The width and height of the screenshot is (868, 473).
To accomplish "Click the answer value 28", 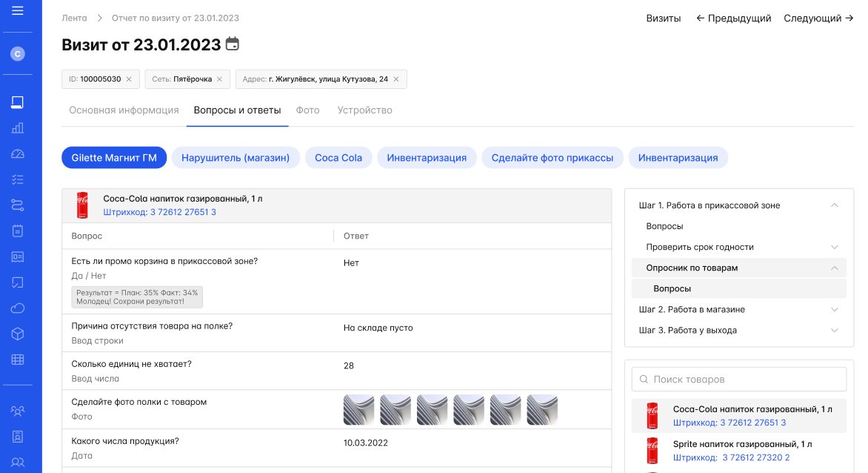I will pos(349,366).
